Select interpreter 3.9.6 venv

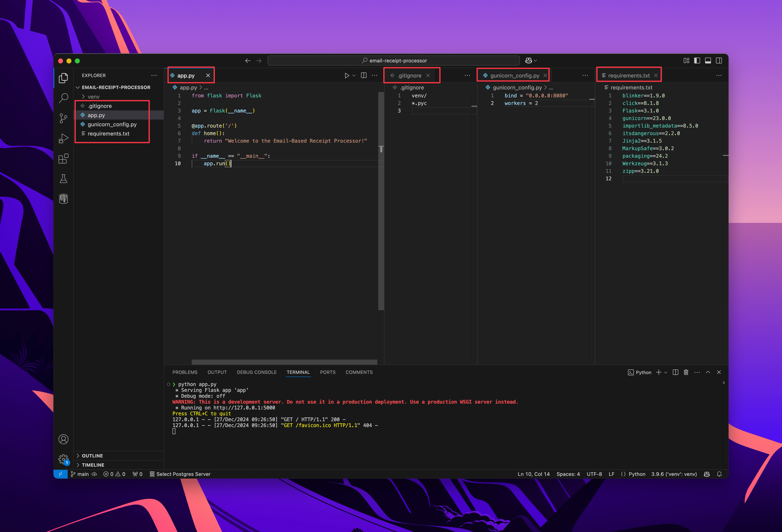(674, 474)
